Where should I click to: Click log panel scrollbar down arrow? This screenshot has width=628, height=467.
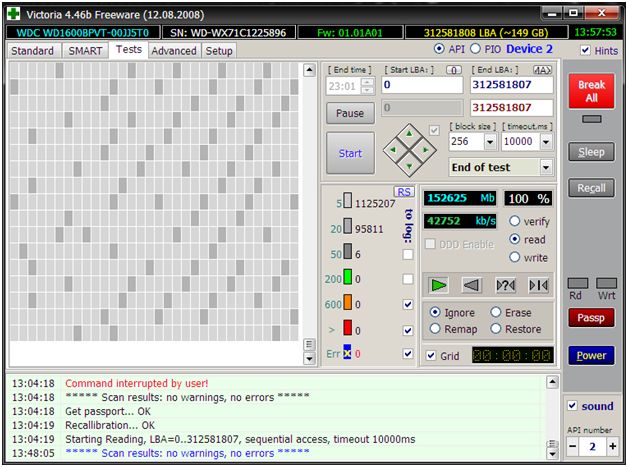pos(552,454)
